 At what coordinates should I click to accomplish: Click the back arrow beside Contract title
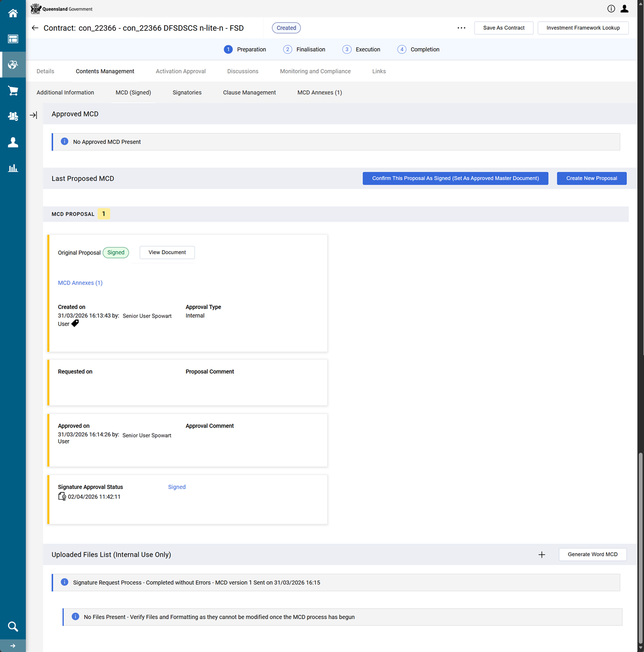[35, 28]
